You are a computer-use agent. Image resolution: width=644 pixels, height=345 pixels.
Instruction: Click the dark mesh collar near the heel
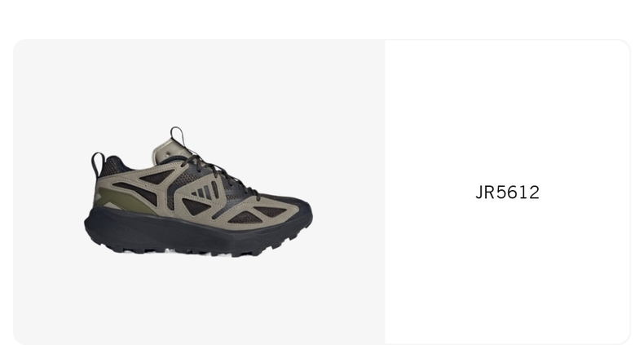point(114,165)
